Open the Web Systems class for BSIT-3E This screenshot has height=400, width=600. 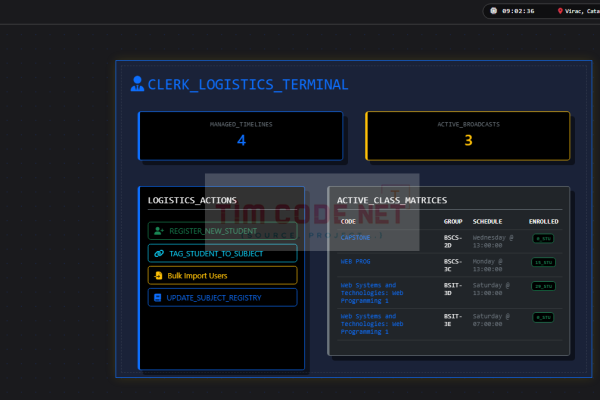pyautogui.click(x=372, y=324)
